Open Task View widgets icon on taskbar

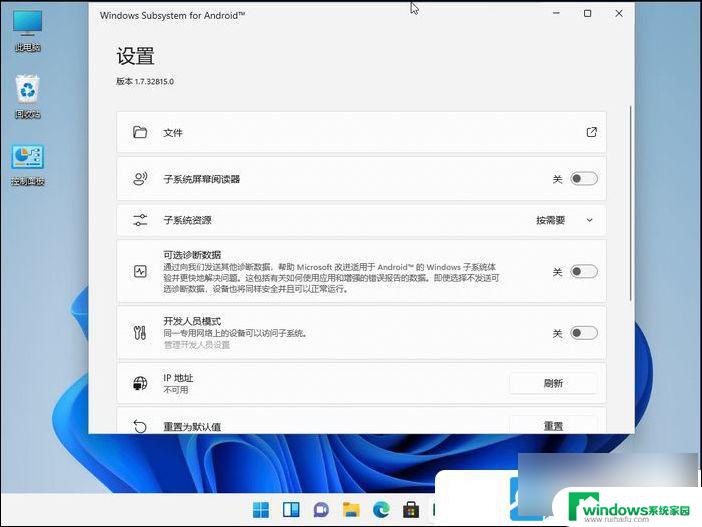click(x=291, y=510)
